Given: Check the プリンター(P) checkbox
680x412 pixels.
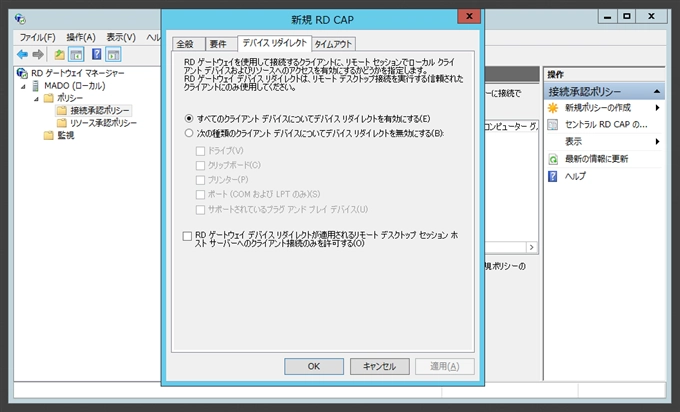Looking at the screenshot, I should [200, 180].
